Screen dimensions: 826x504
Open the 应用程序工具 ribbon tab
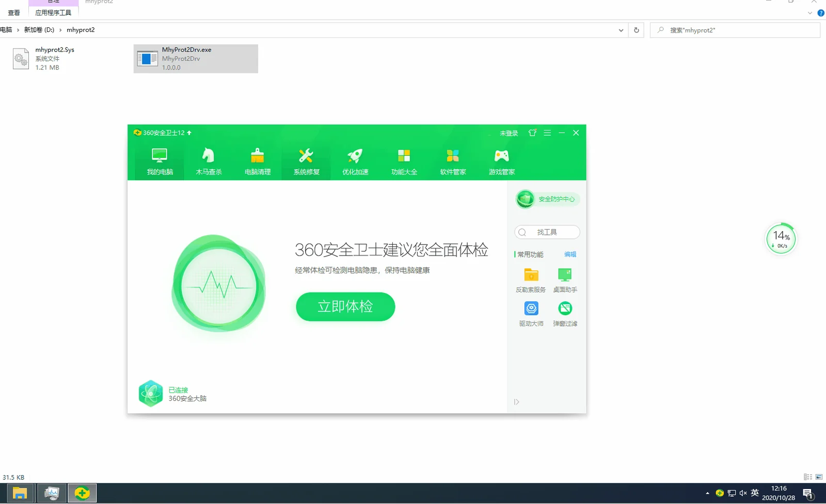53,13
